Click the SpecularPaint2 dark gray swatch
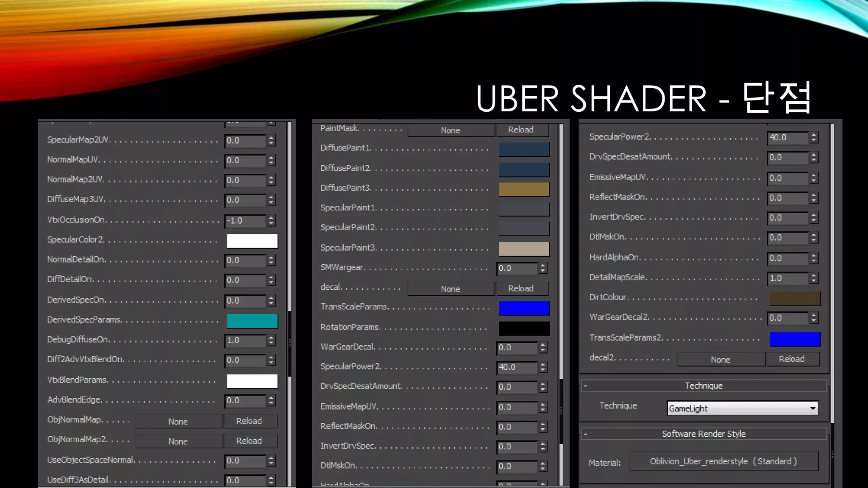This screenshot has height=488, width=868. 524,228
